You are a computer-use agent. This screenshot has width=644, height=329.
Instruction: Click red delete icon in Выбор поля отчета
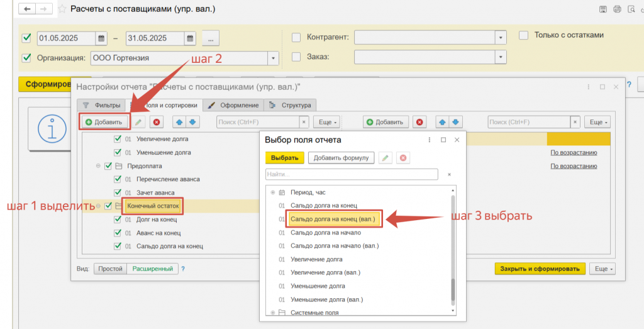(403, 158)
